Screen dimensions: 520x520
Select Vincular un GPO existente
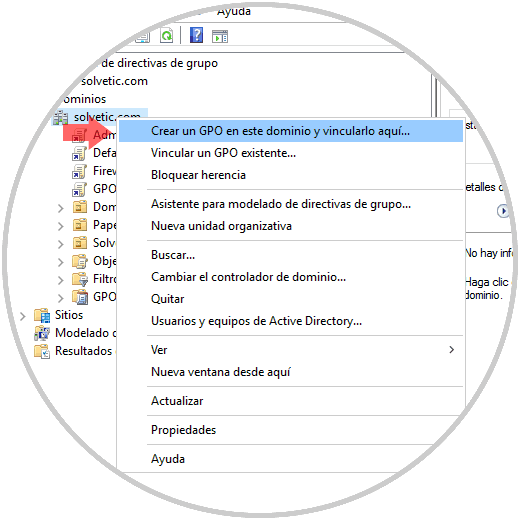223,153
